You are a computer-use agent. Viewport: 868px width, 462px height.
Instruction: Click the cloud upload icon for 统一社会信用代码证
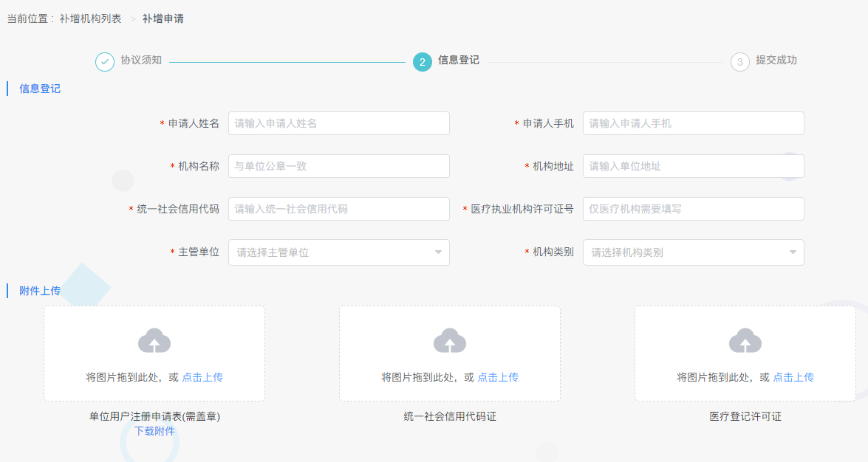pyautogui.click(x=450, y=341)
